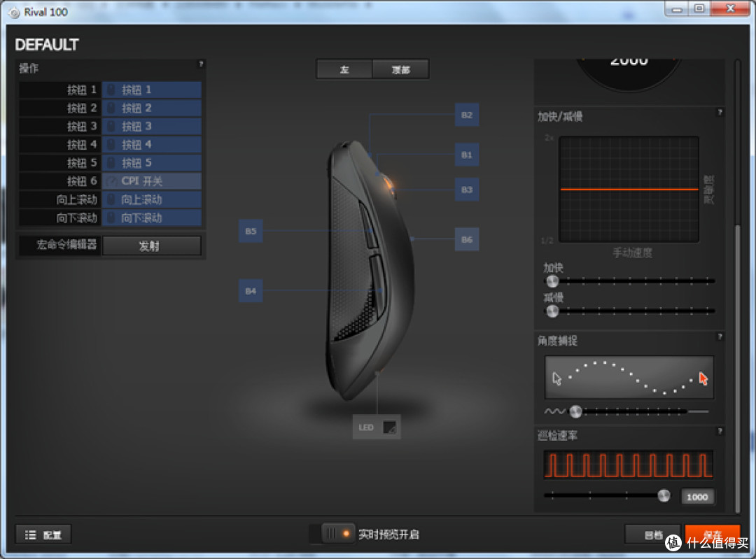
Task: Click the 加快 acceleration slider handle
Action: coord(552,281)
